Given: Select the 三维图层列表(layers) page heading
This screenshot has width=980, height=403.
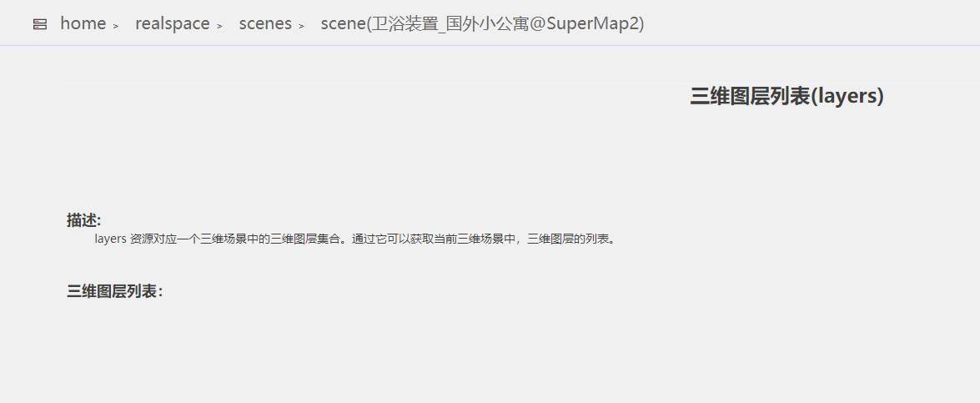Looking at the screenshot, I should point(787,96).
